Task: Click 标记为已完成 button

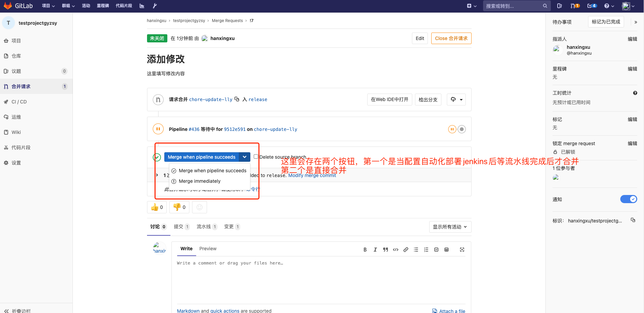Action: 606,22
